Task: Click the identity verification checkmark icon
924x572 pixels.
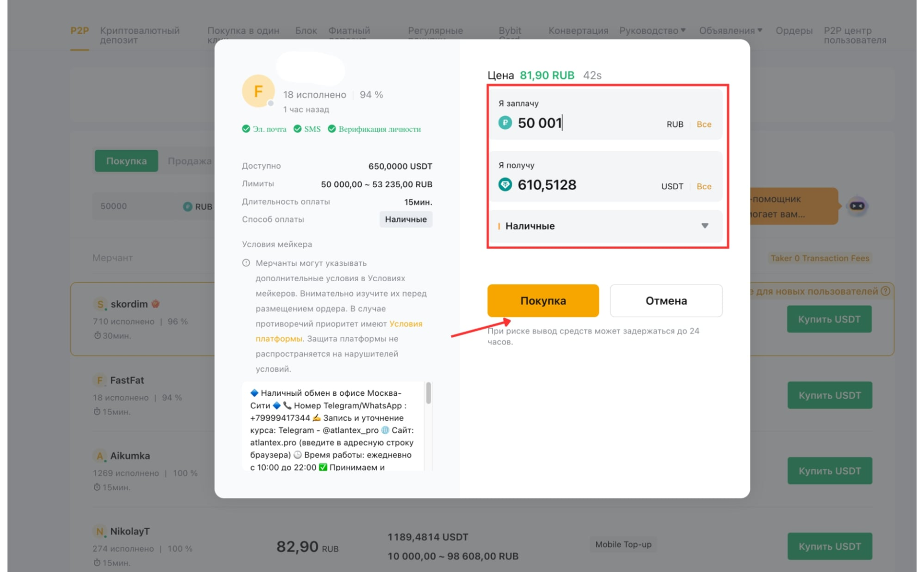Action: [332, 129]
